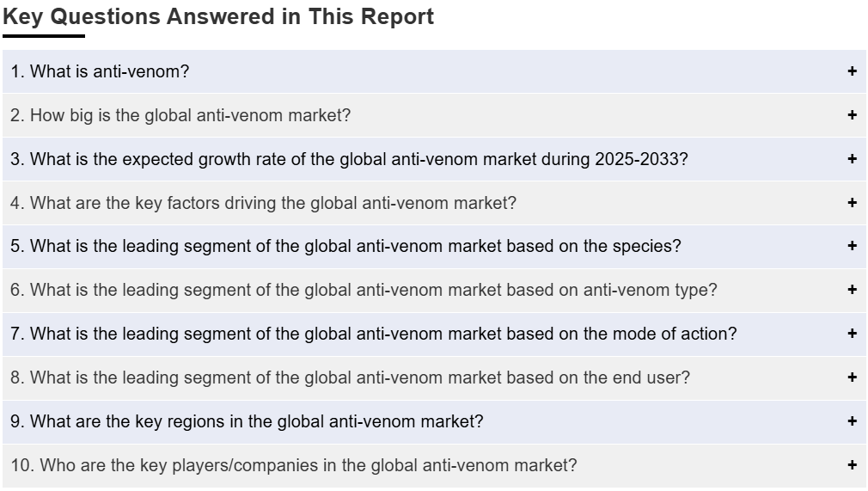Open question 6 on anti-venom type segment
Viewport: 868px width, 491px height.
pyautogui.click(x=434, y=290)
